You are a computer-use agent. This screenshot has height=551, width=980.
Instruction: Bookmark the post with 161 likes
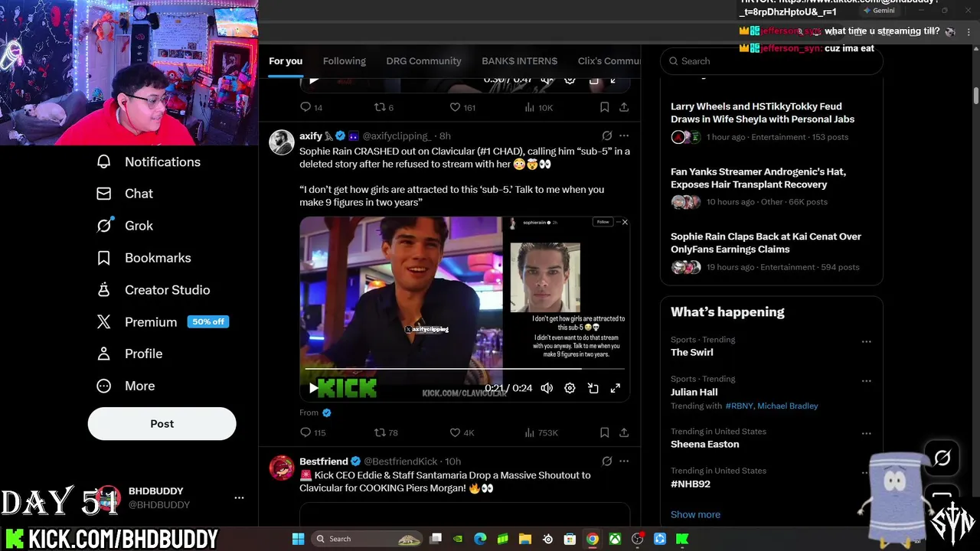(604, 107)
